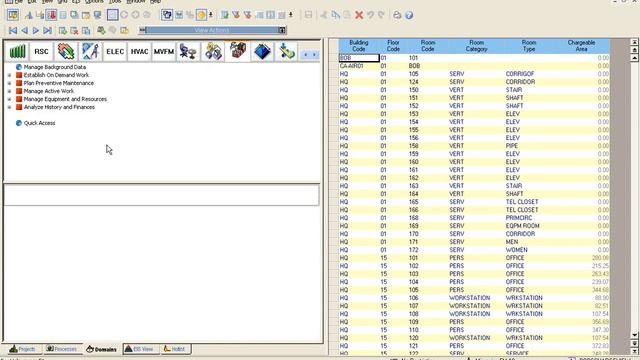This screenshot has width=640, height=360.
Task: Select Manage Active Work tree label
Action: click(x=49, y=91)
